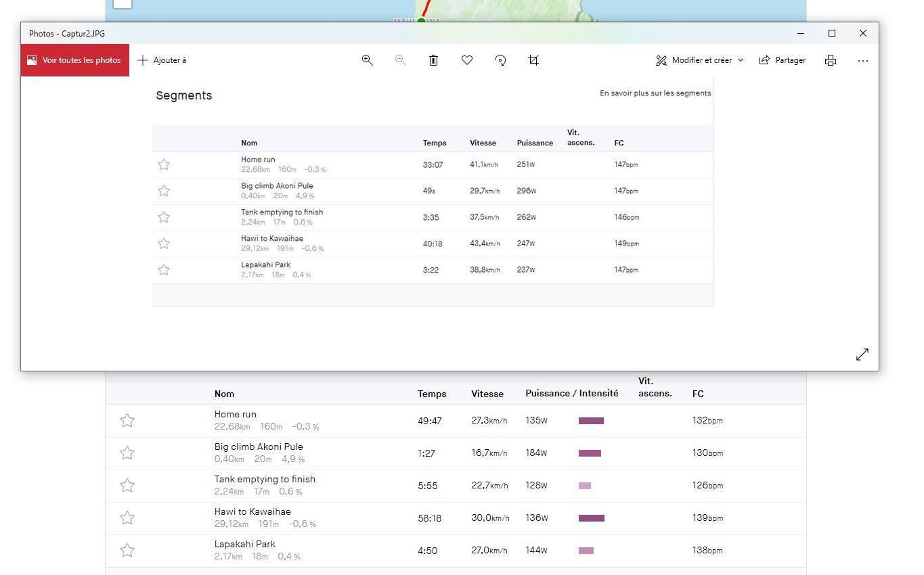Click the Vitesse column header in lower table
The width and height of the screenshot is (924, 575).
[487, 394]
